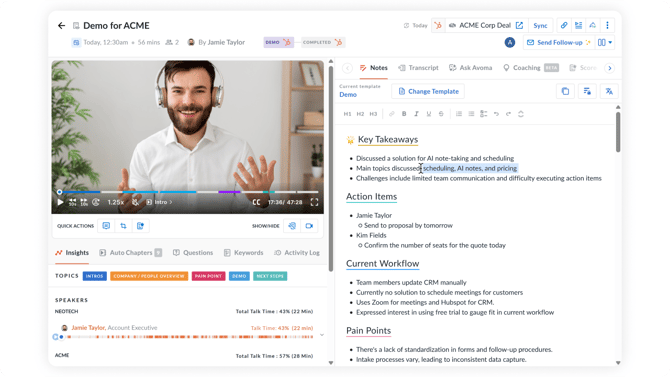
Task: Select the COMPANY / PEOPLE OVERVIEW topic
Action: [149, 276]
